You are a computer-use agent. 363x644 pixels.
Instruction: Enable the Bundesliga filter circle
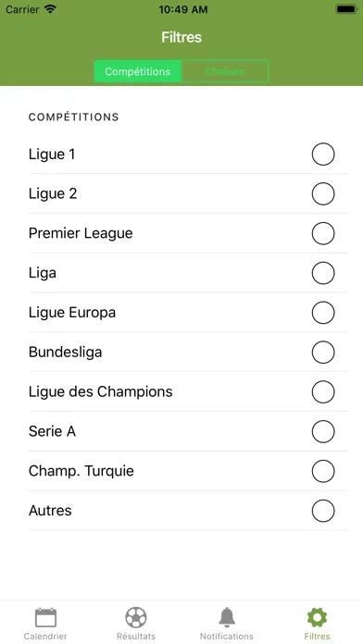coord(323,353)
